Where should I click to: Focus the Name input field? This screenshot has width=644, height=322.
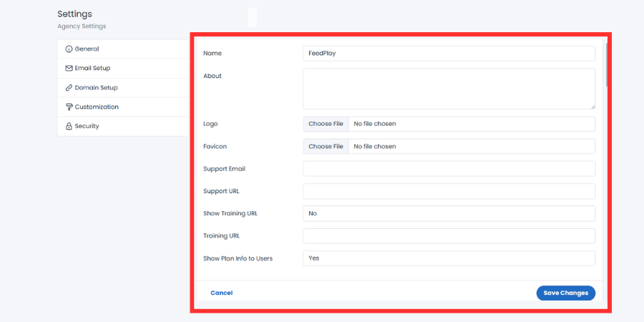pos(449,54)
